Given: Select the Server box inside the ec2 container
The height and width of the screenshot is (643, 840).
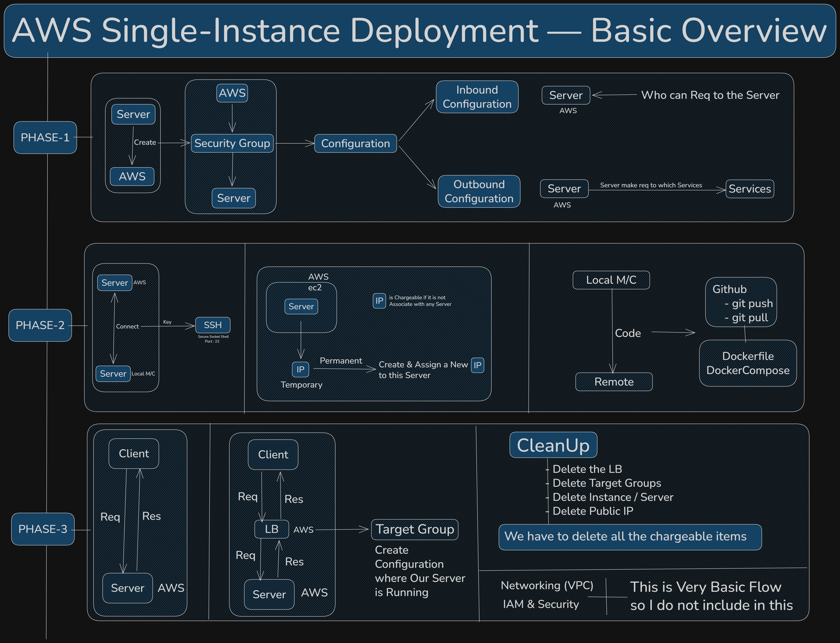Looking at the screenshot, I should (x=301, y=306).
